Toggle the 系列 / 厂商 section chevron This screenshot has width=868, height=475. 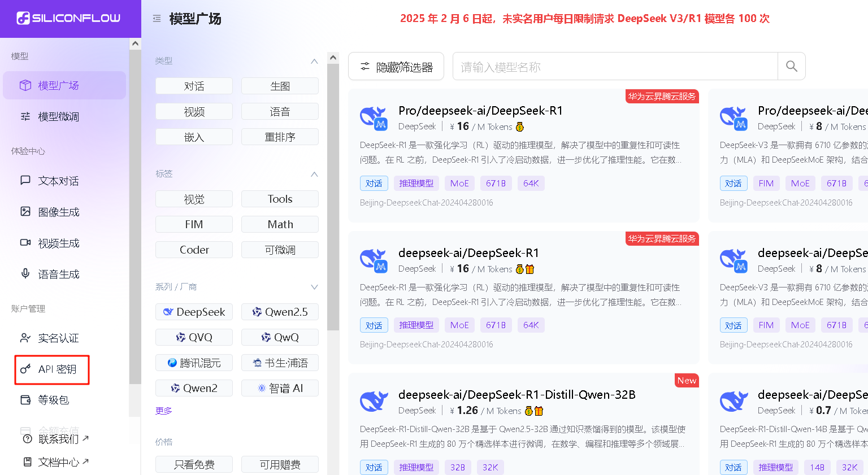tap(314, 287)
